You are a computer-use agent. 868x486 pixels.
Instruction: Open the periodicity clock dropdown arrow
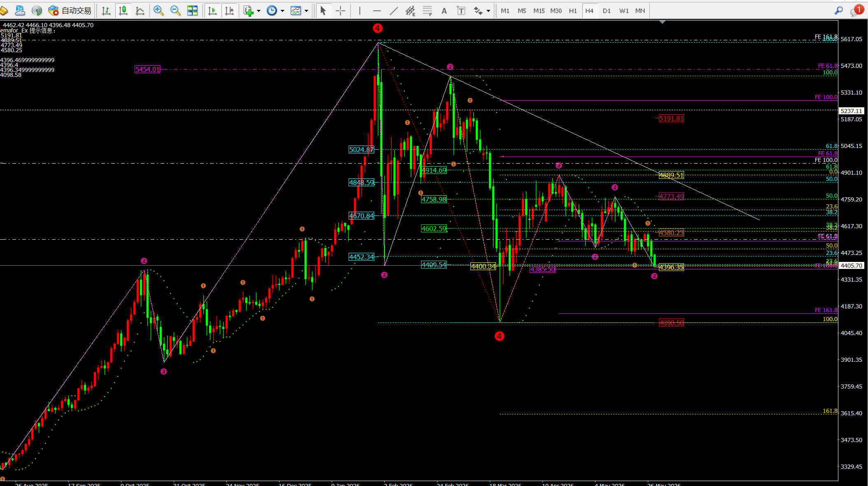282,11
